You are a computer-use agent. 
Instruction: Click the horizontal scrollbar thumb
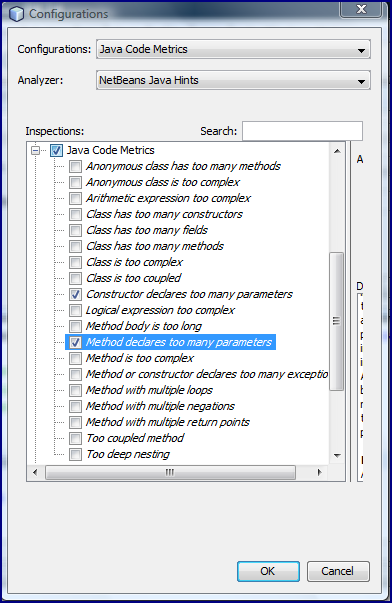tap(170, 472)
